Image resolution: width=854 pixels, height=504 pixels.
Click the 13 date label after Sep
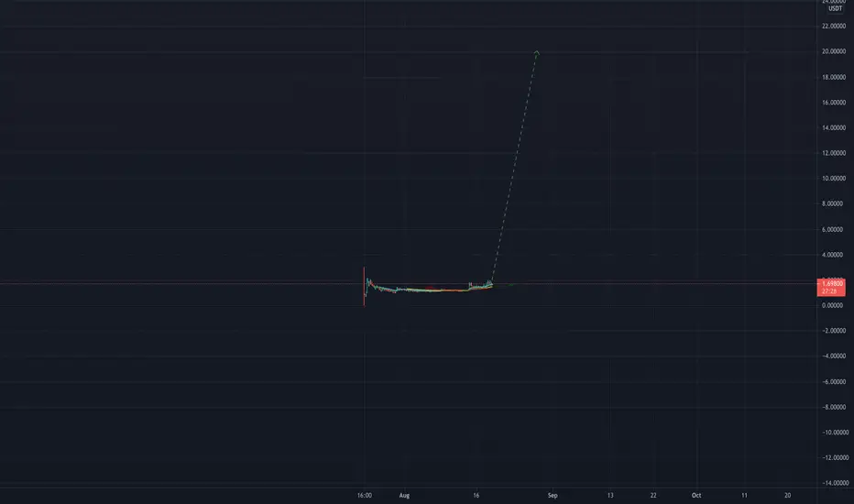(610, 495)
